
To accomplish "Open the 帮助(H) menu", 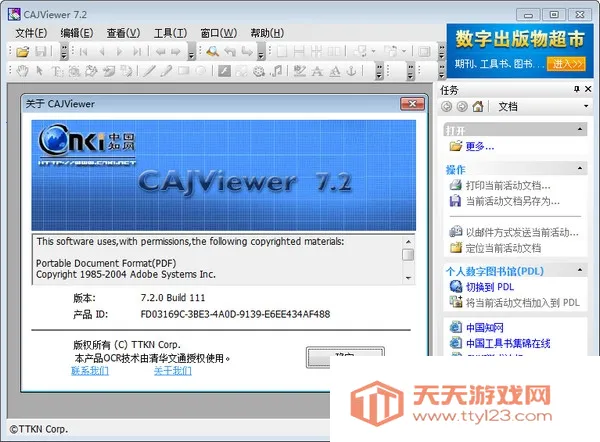I will click(x=267, y=33).
